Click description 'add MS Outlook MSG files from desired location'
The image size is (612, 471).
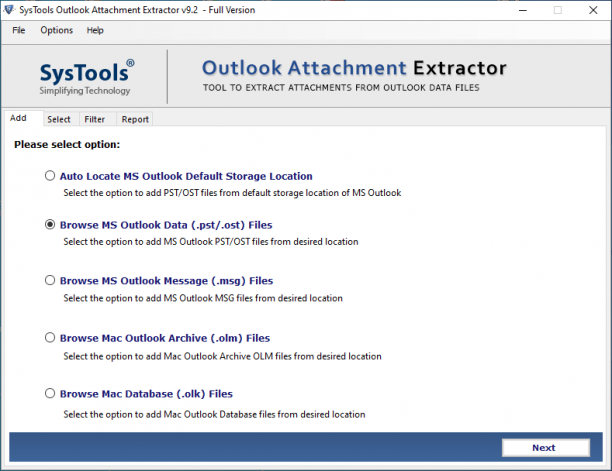(203, 298)
